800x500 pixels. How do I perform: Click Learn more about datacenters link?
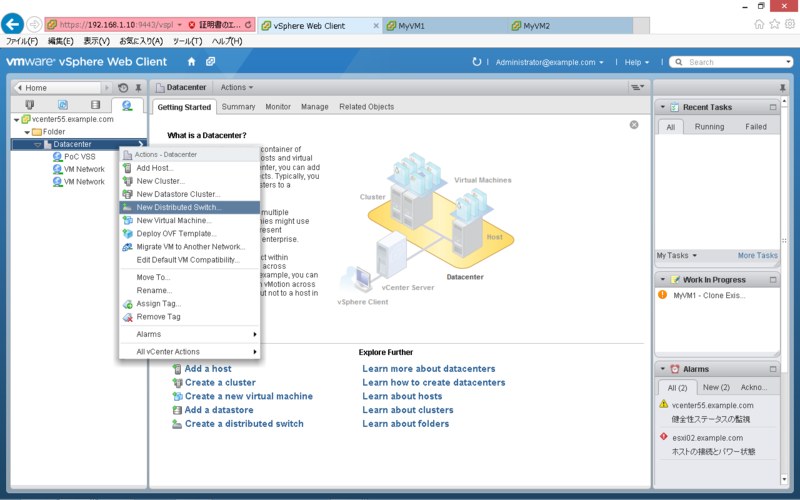[x=429, y=368]
